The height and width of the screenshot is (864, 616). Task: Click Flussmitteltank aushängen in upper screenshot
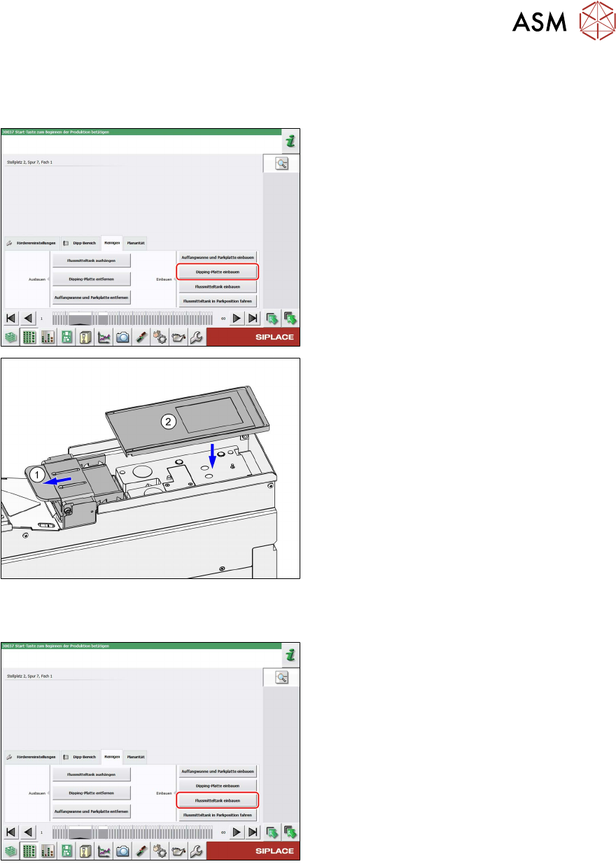92,260
